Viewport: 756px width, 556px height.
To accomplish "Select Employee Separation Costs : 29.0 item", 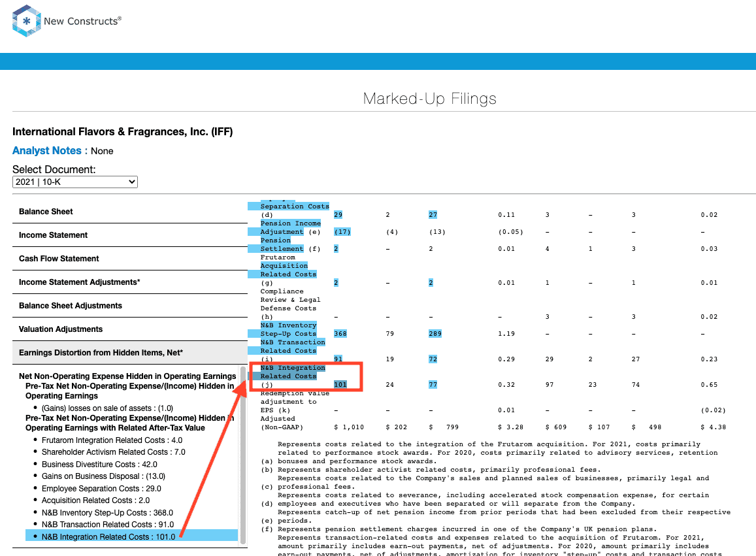I will click(x=101, y=489).
